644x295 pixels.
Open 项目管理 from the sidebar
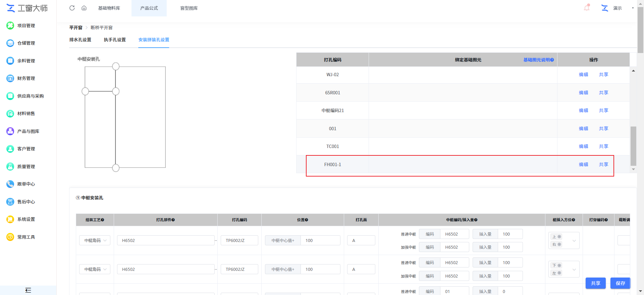(x=26, y=26)
